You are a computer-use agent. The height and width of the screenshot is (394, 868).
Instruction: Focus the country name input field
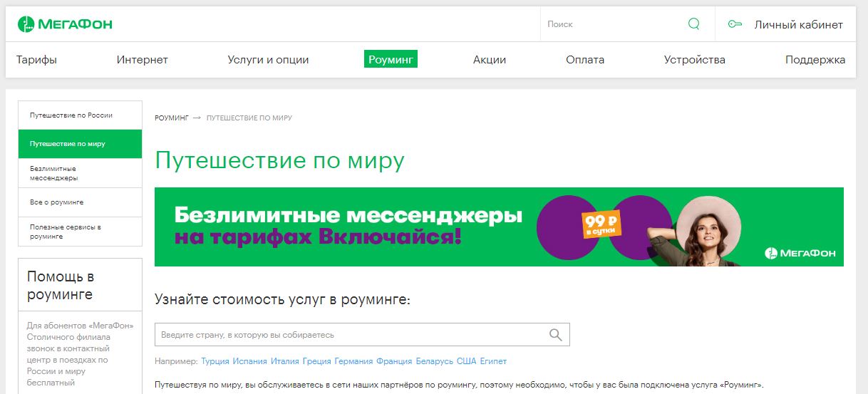click(349, 335)
